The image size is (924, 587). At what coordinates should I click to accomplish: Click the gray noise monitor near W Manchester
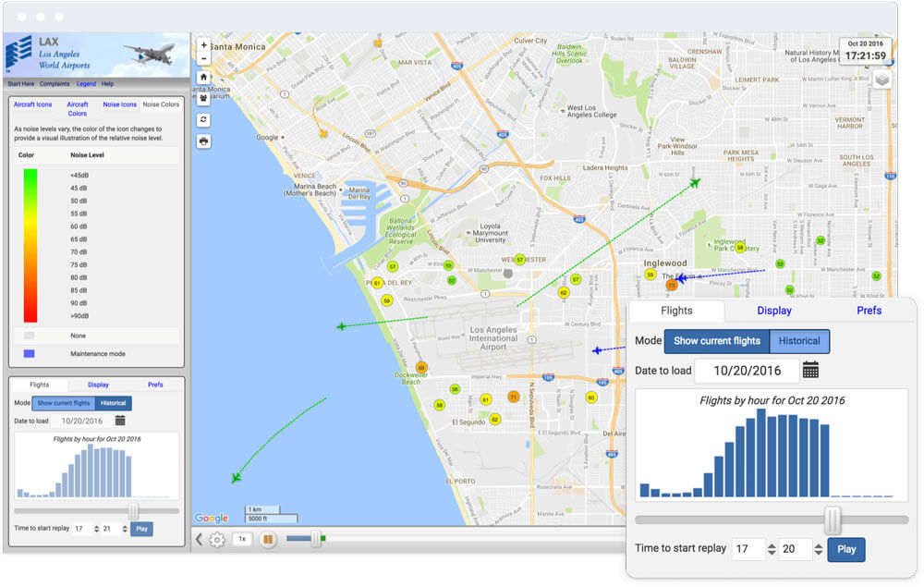click(508, 274)
